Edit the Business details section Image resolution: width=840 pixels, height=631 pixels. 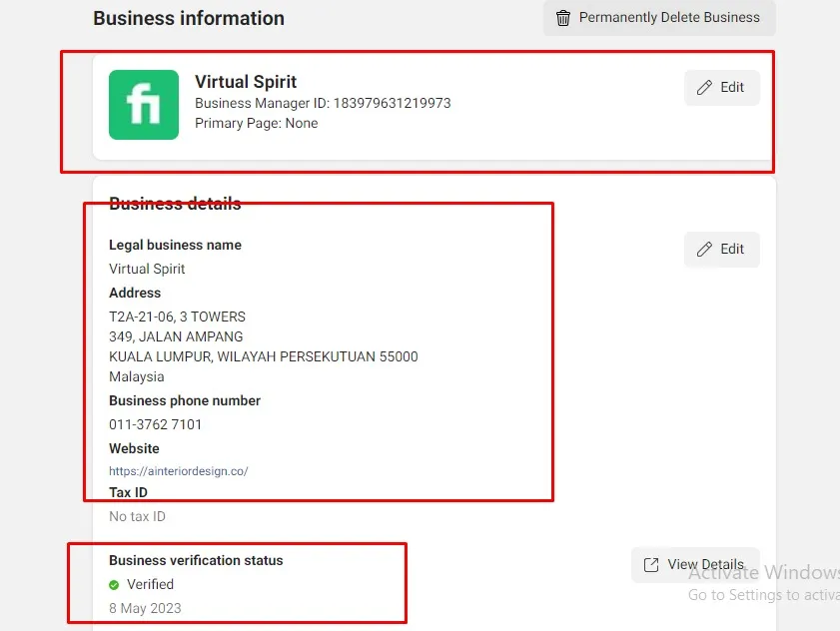click(721, 249)
